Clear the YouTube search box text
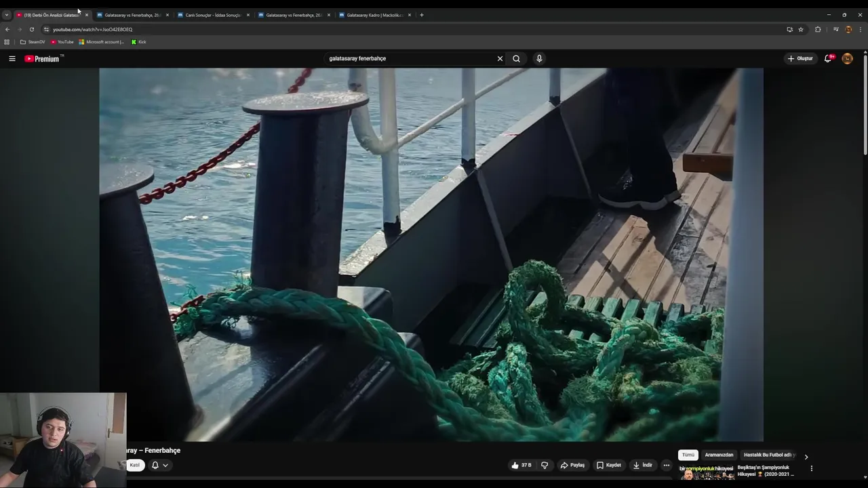 tap(500, 59)
